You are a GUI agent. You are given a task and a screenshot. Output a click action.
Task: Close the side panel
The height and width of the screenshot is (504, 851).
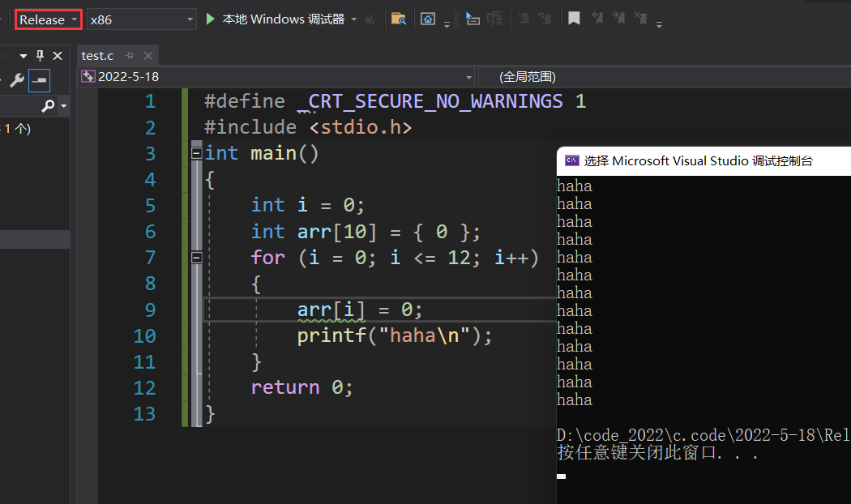coord(58,56)
